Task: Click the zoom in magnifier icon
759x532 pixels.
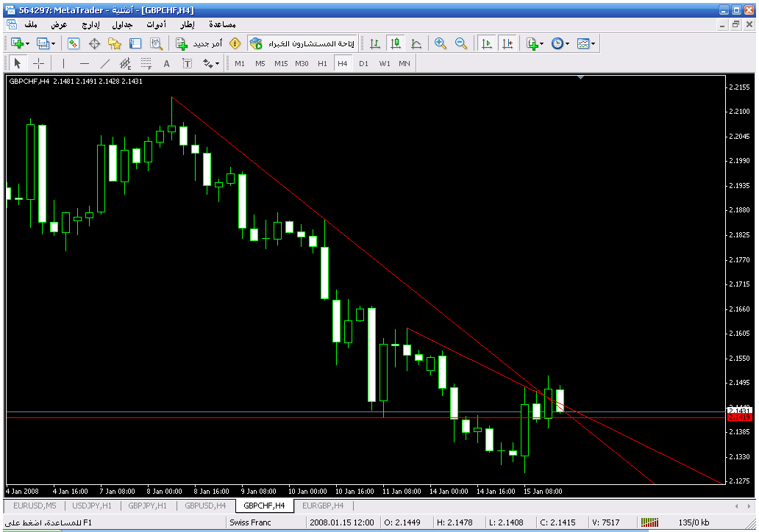Action: [x=441, y=43]
